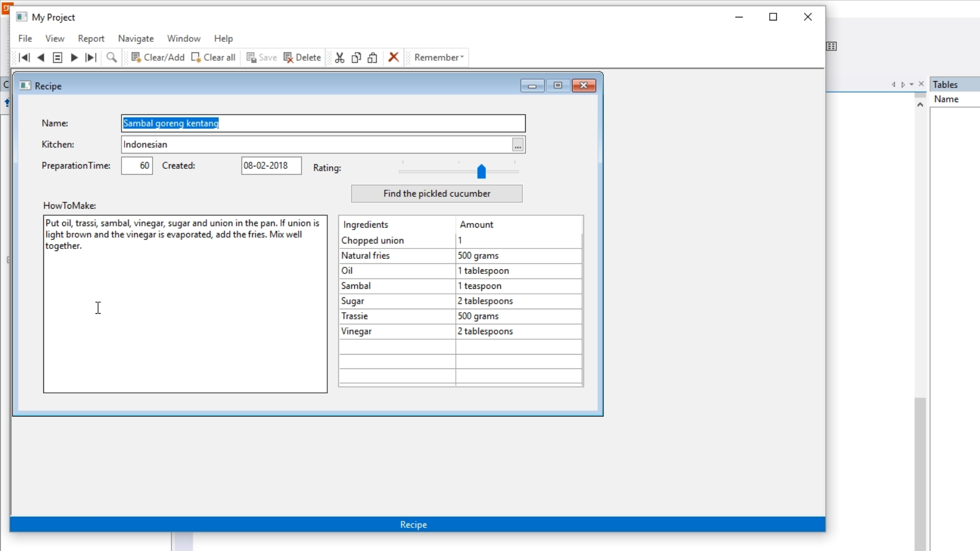Click the Copy icon in toolbar

point(356,58)
